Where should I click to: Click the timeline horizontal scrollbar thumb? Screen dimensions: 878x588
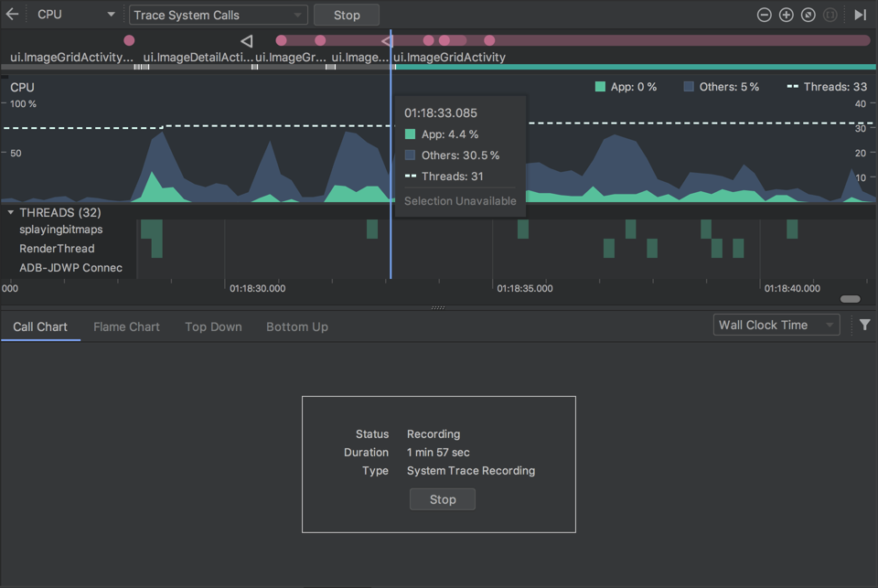[850, 299]
